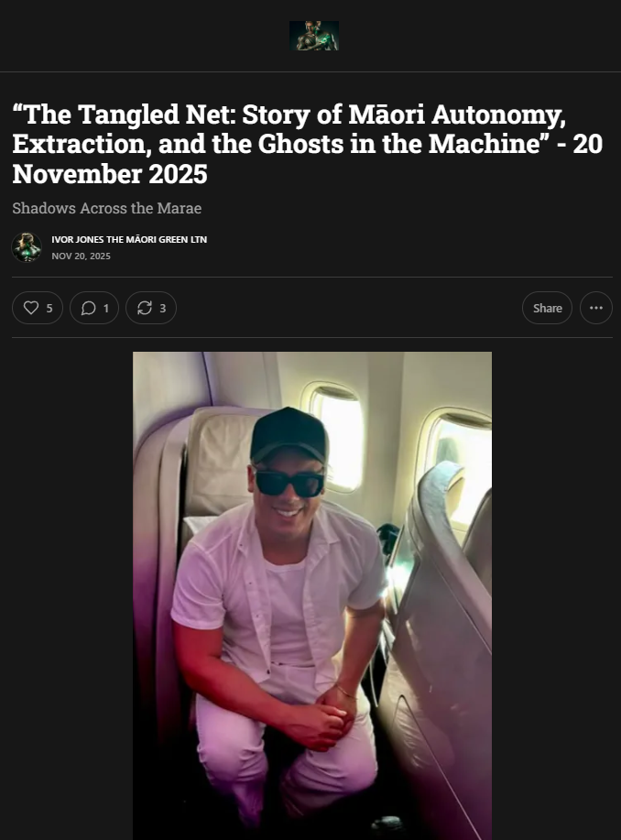The width and height of the screenshot is (621, 840).
Task: Click the publication logo at the top
Action: 314,36
